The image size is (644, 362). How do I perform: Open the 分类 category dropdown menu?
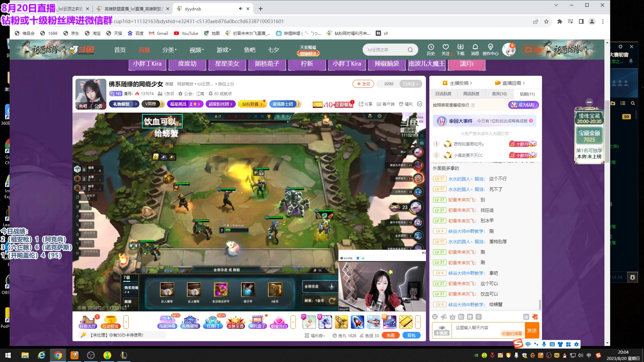[x=169, y=50]
